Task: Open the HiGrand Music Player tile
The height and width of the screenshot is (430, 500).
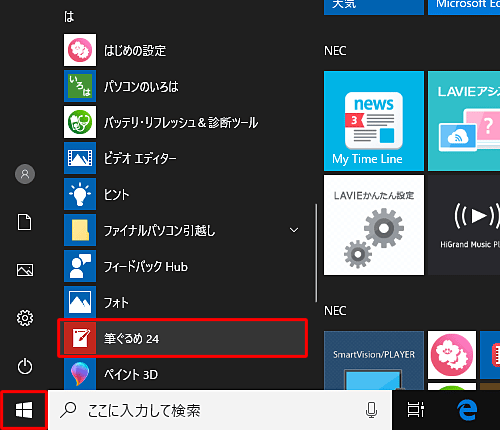Action: coord(464,225)
